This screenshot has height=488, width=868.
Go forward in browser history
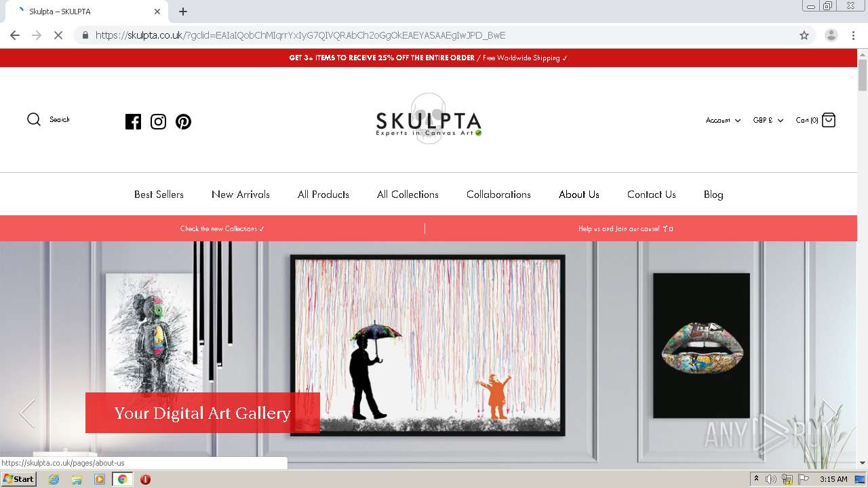click(x=37, y=35)
